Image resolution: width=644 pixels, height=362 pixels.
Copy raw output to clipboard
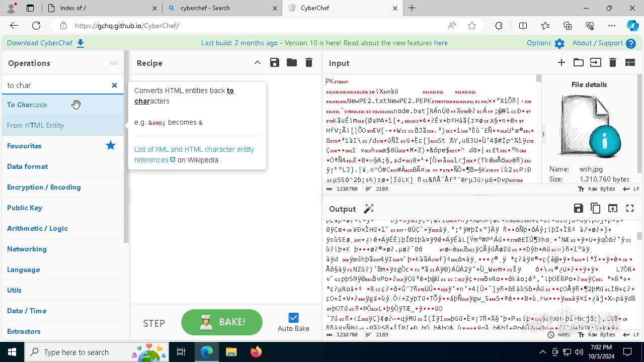coord(595,208)
